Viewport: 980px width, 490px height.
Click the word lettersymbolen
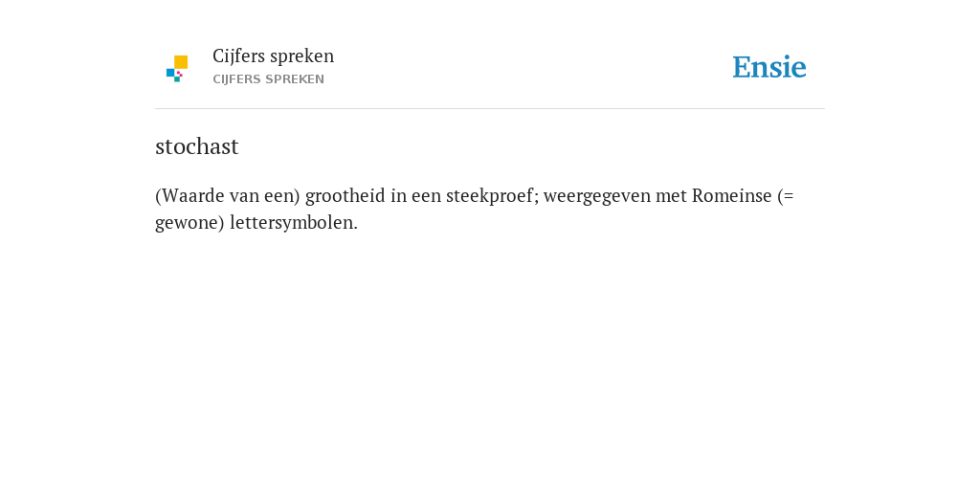click(294, 223)
